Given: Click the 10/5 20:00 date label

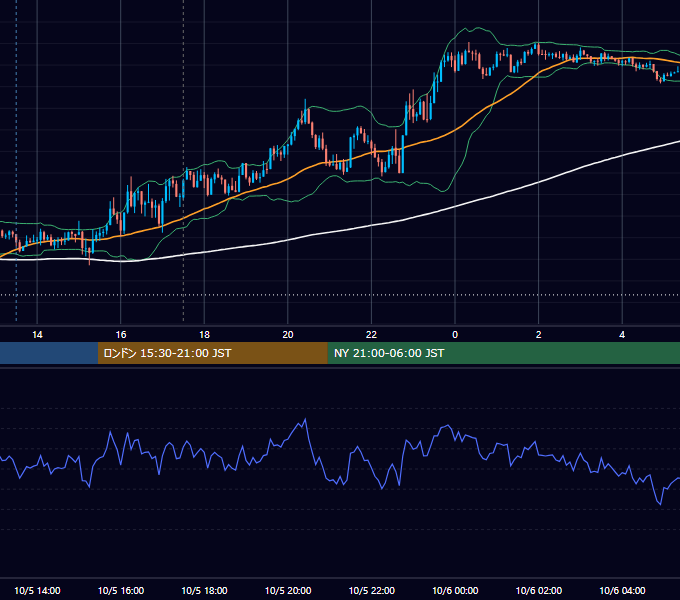Looking at the screenshot, I should click(288, 590).
